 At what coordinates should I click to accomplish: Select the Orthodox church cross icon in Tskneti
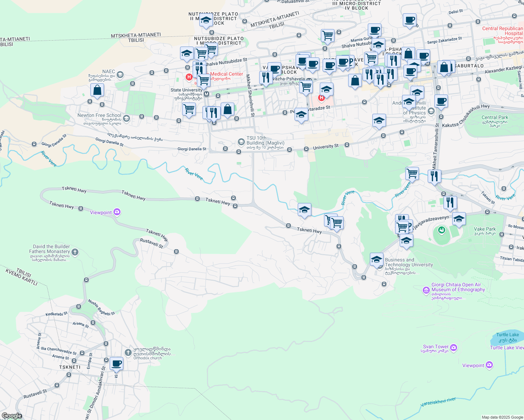click(x=128, y=352)
